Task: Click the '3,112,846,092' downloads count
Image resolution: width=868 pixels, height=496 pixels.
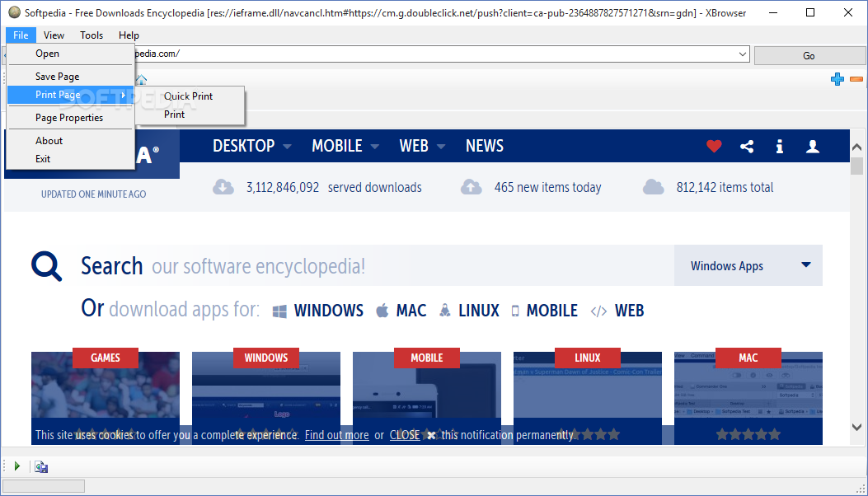Action: (283, 188)
